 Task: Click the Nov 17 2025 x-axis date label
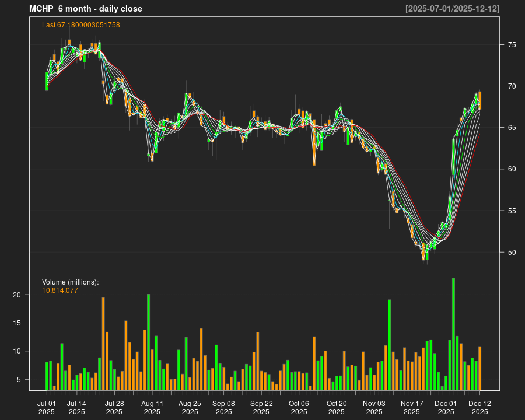412,407
